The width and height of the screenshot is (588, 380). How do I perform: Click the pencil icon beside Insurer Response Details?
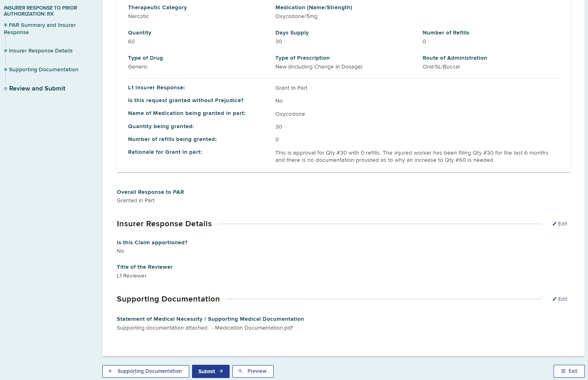554,224
